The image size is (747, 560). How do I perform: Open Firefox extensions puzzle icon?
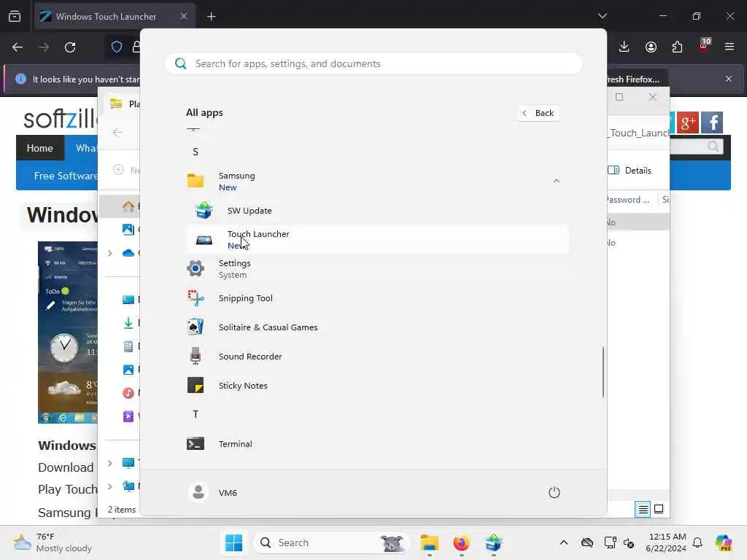click(x=677, y=47)
